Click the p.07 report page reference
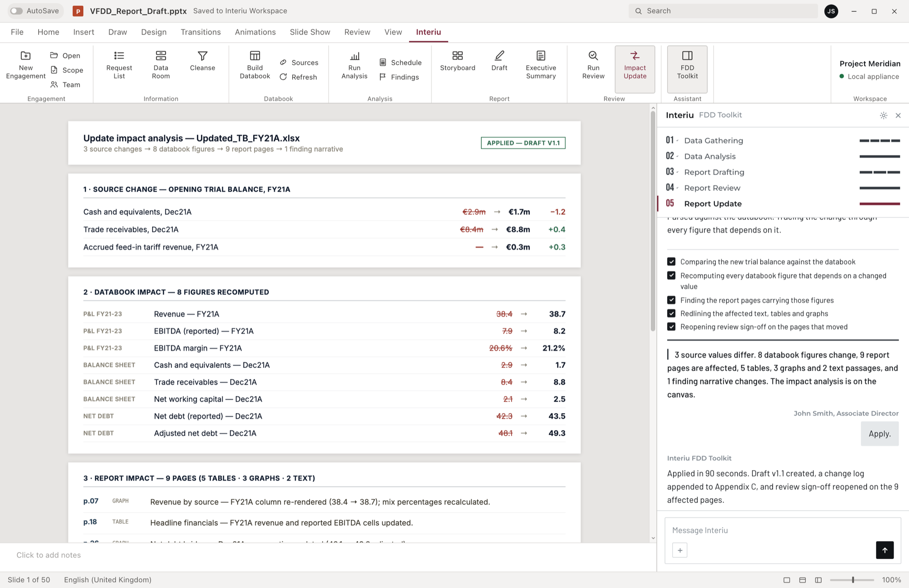 91,501
